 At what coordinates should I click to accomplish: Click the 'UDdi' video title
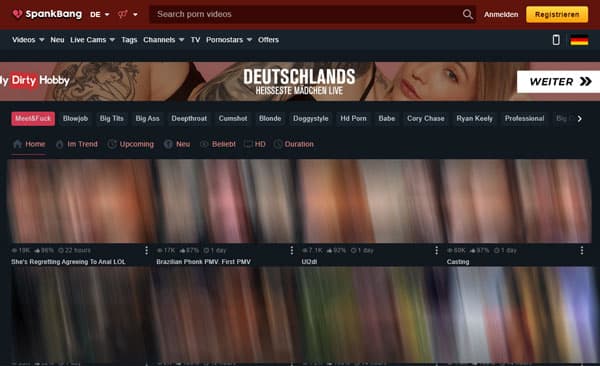click(309, 262)
